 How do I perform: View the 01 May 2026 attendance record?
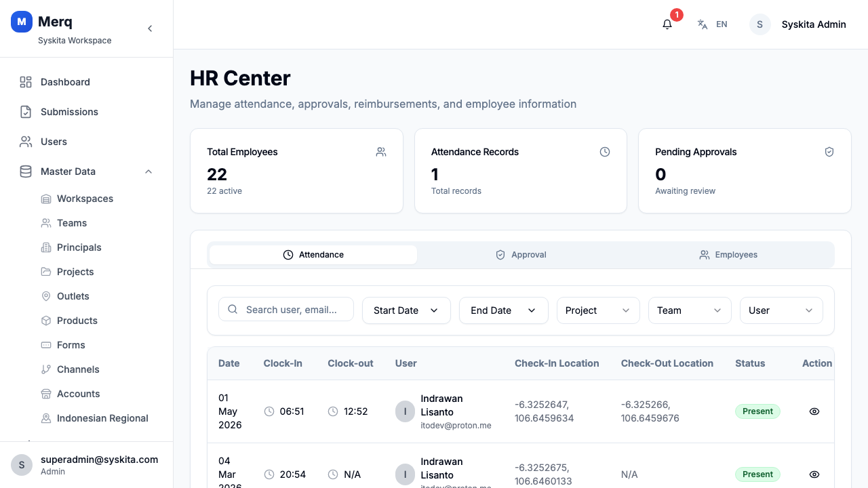[814, 411]
